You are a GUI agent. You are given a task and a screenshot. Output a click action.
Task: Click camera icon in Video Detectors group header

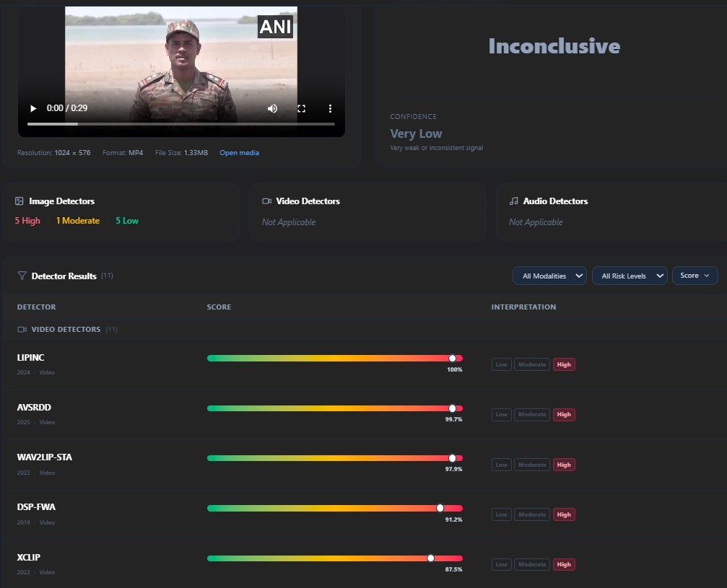coord(22,330)
